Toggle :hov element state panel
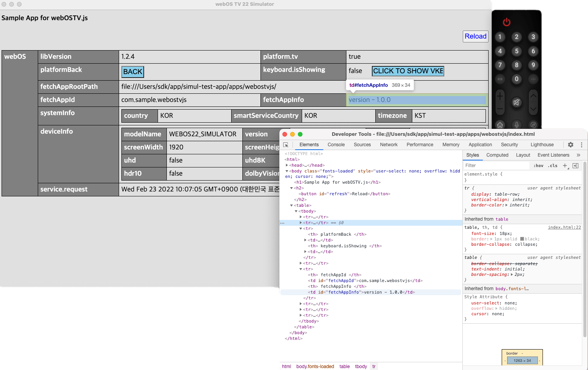Viewport: 588px width, 370px height. 538,166
